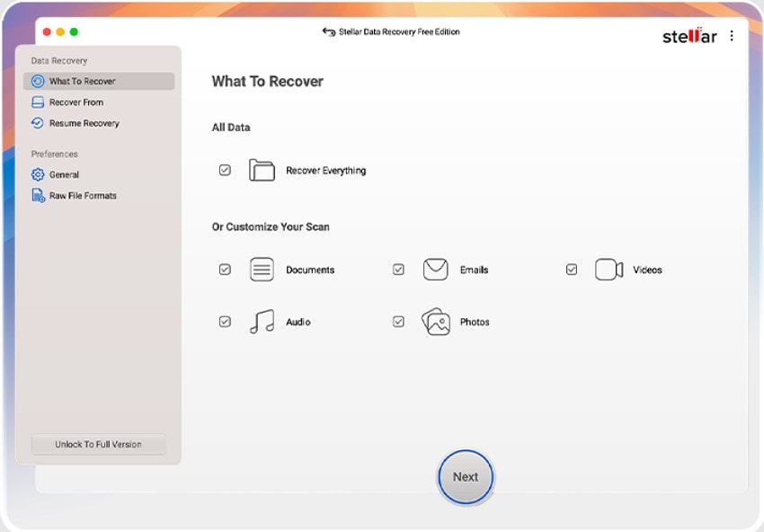764x532 pixels.
Task: Click the Preferences sidebar header
Action: 55,154
